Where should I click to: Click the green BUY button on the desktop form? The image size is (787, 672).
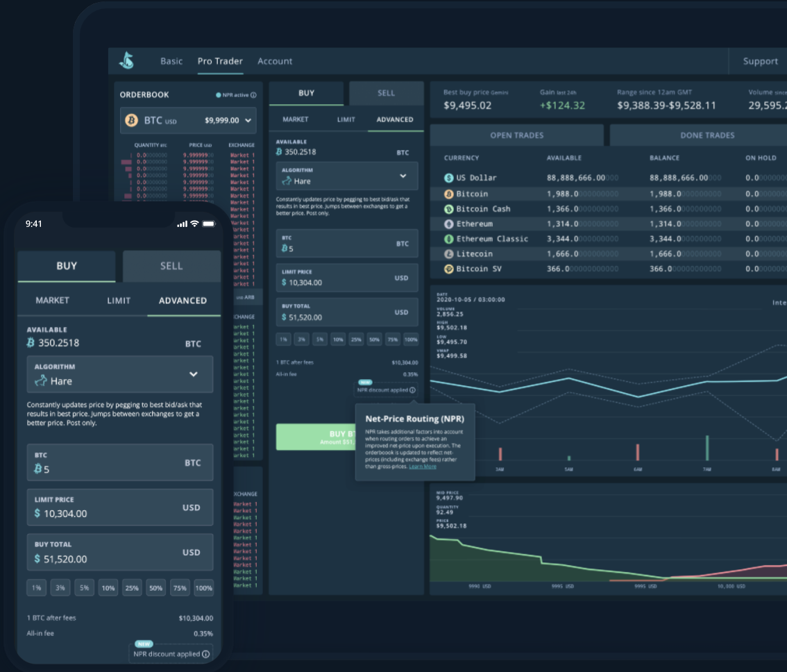point(316,437)
